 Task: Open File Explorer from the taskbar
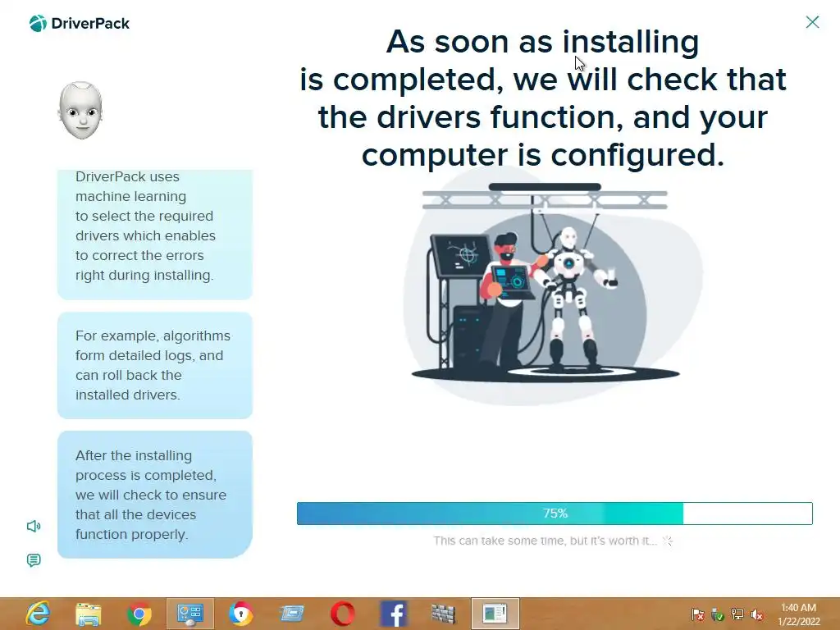89,614
